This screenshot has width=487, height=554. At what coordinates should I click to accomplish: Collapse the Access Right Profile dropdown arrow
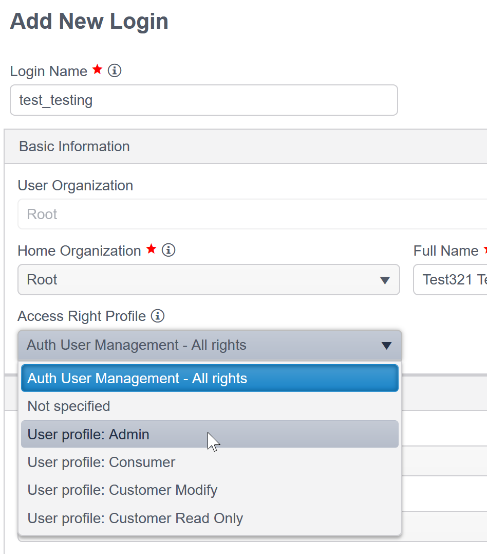386,345
